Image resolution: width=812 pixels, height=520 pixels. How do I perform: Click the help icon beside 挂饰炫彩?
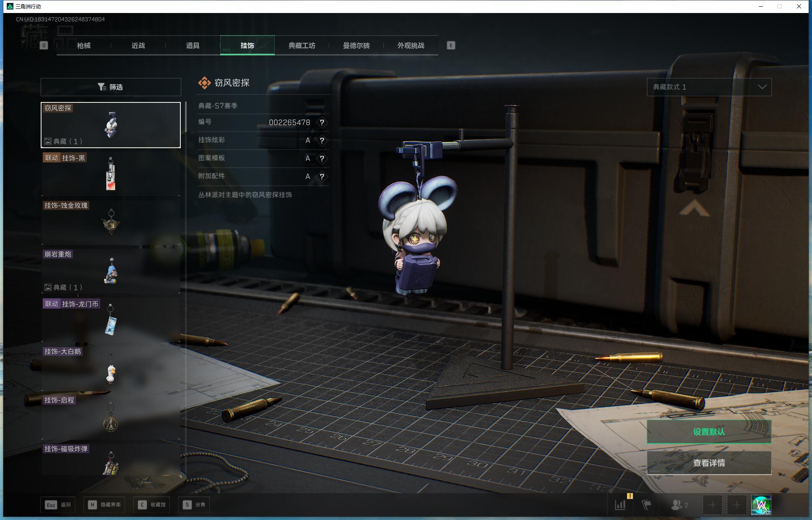point(322,141)
